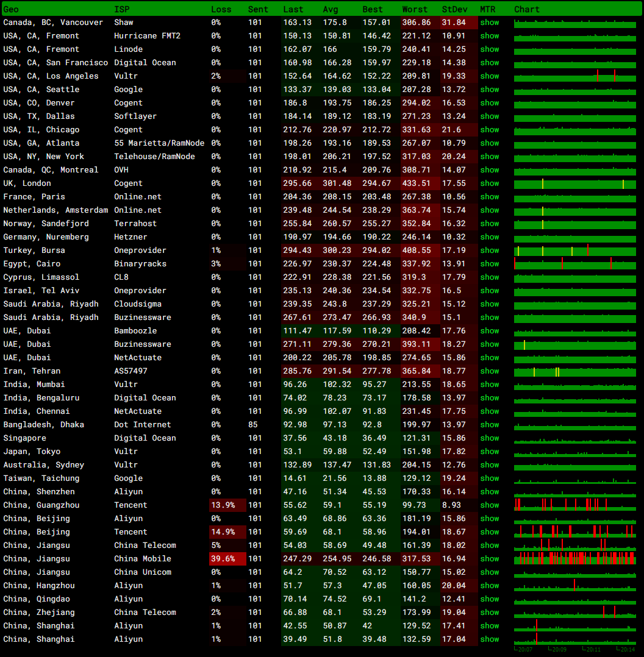Click show for Singapore Digital Ocean row

pos(489,438)
